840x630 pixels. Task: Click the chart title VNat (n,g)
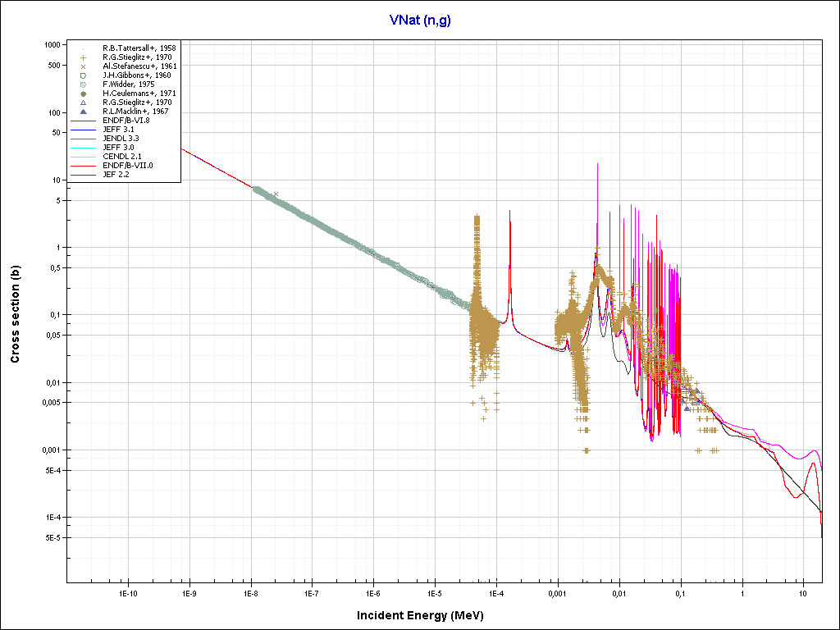coord(420,20)
